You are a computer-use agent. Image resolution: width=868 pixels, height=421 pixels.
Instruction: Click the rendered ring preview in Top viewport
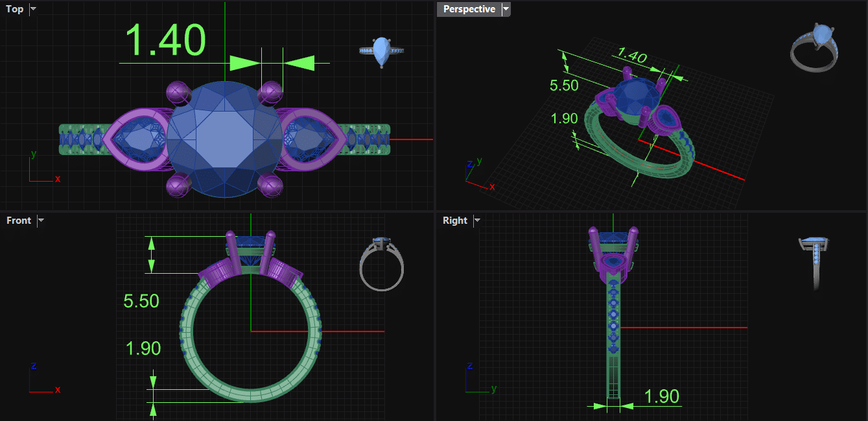[382, 51]
